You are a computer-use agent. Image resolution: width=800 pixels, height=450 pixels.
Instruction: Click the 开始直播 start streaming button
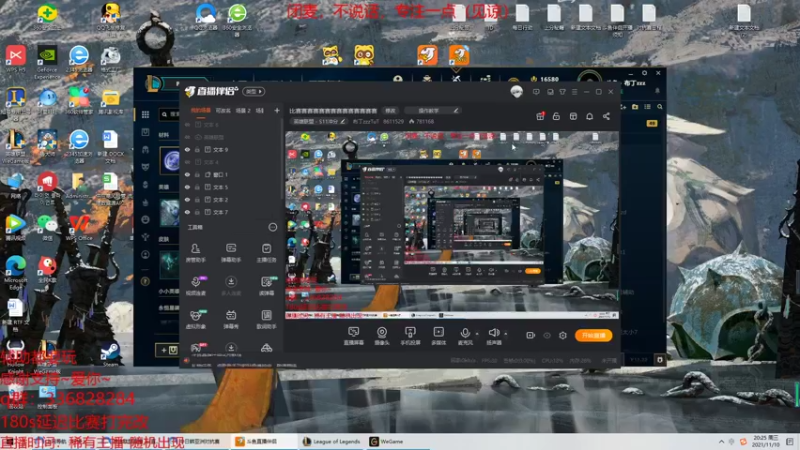(x=593, y=335)
